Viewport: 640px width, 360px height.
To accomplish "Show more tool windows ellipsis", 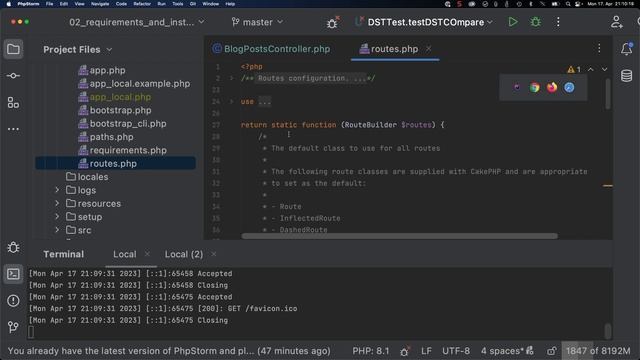I will [13, 129].
